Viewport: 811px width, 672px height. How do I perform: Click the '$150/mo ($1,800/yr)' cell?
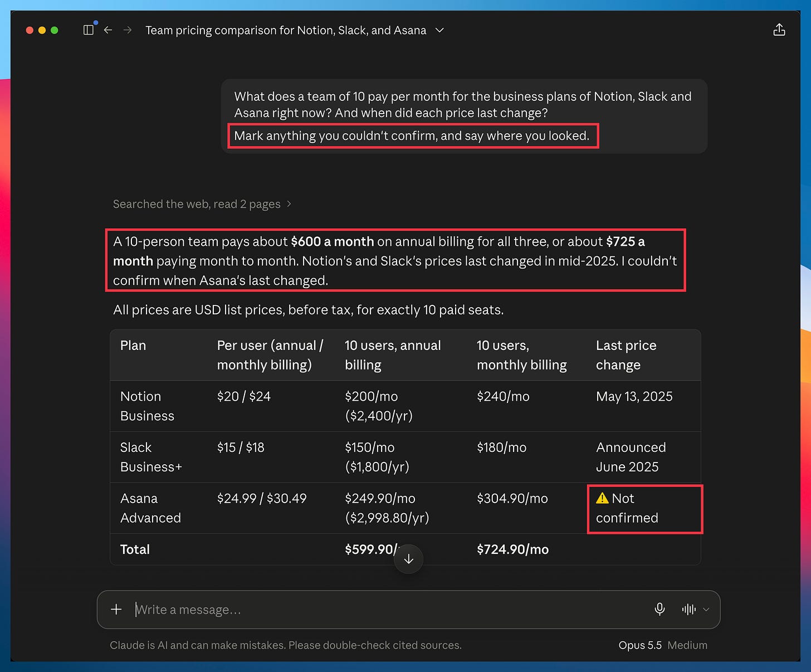click(x=377, y=457)
